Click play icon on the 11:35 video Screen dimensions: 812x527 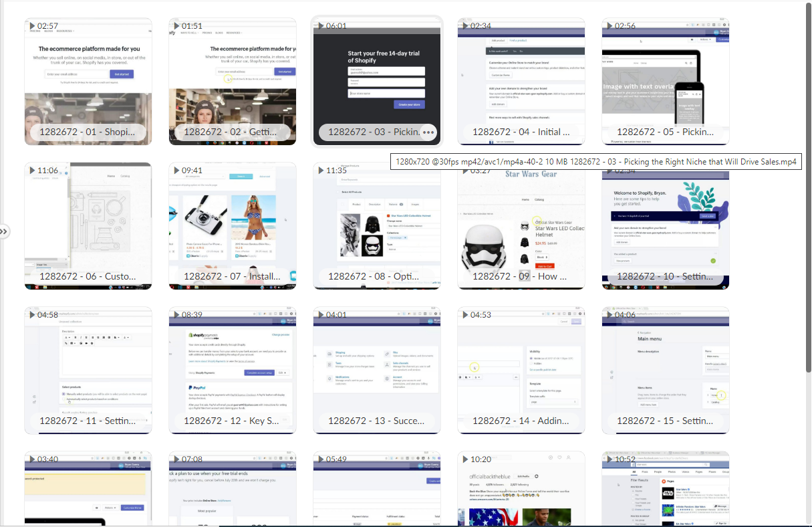pyautogui.click(x=321, y=171)
